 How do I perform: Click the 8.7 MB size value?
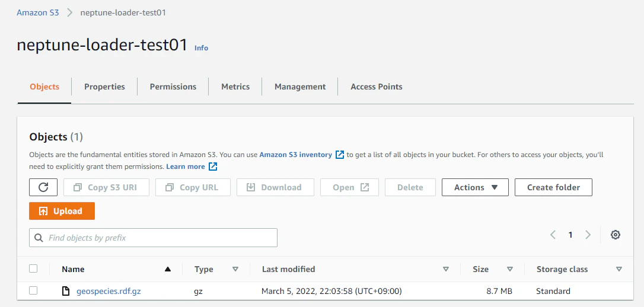[499, 292]
